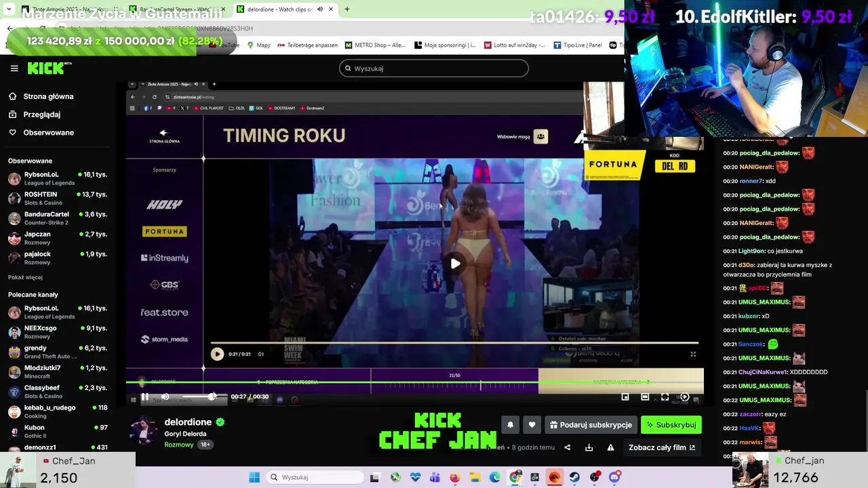The image size is (868, 488).
Task: Open Teilbeträge anpassen bookmark
Action: (x=307, y=45)
